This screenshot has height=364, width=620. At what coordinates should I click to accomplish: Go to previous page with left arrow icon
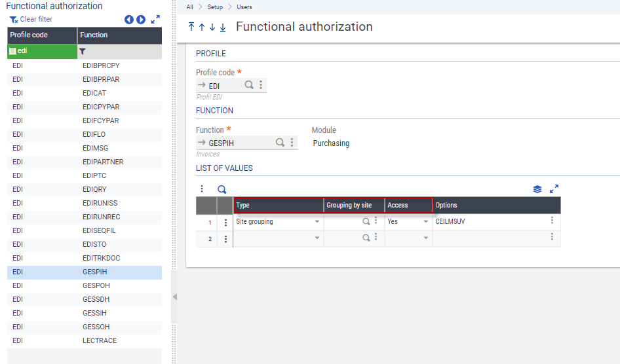pos(129,20)
